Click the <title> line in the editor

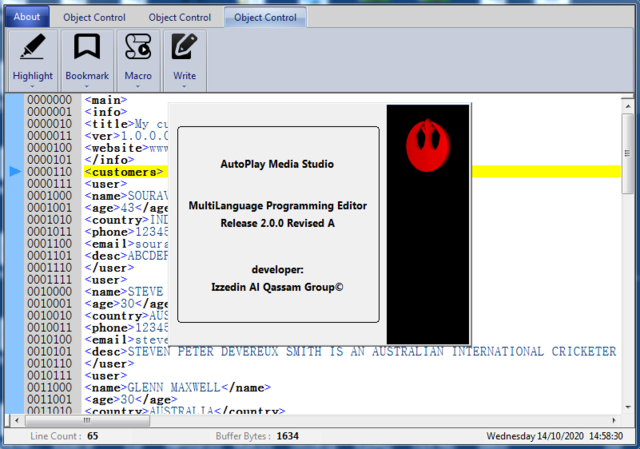(126, 124)
